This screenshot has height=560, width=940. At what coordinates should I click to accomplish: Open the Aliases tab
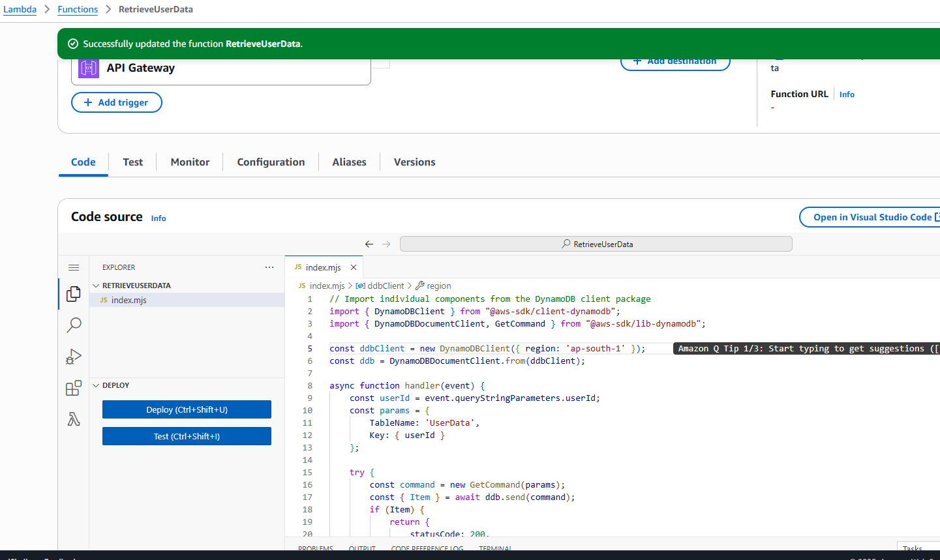pyautogui.click(x=349, y=162)
